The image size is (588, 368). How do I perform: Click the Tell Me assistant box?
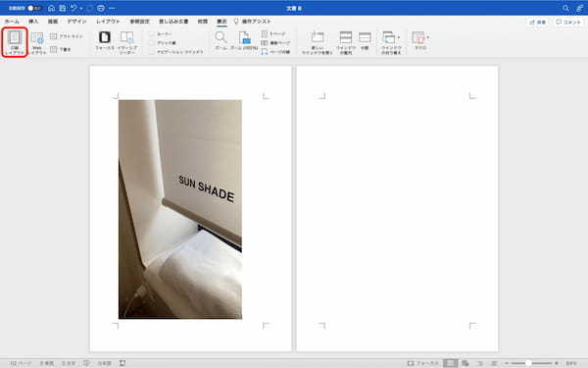click(253, 22)
